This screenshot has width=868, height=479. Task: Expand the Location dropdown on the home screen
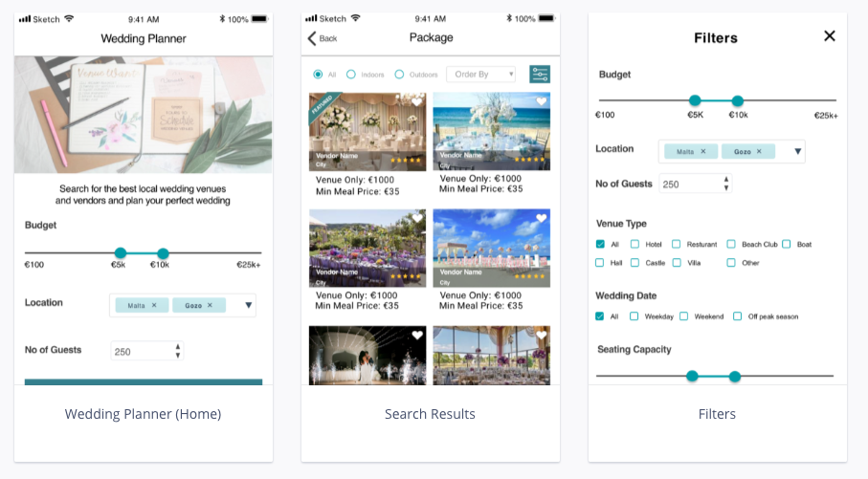coord(249,305)
